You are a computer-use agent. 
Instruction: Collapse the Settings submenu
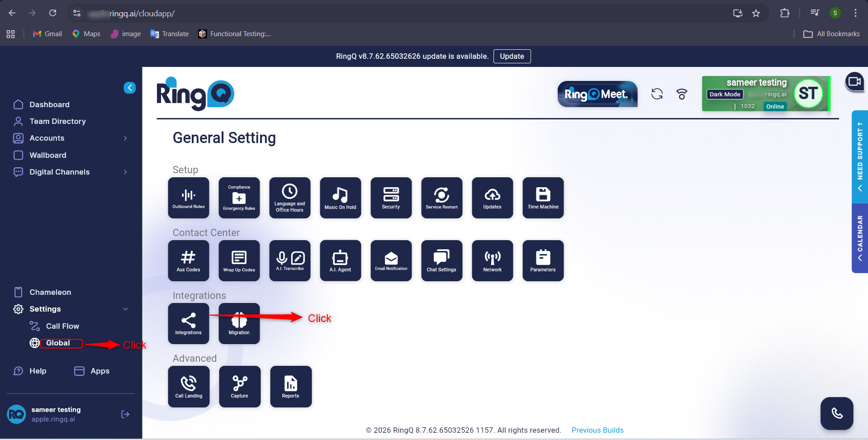click(125, 309)
